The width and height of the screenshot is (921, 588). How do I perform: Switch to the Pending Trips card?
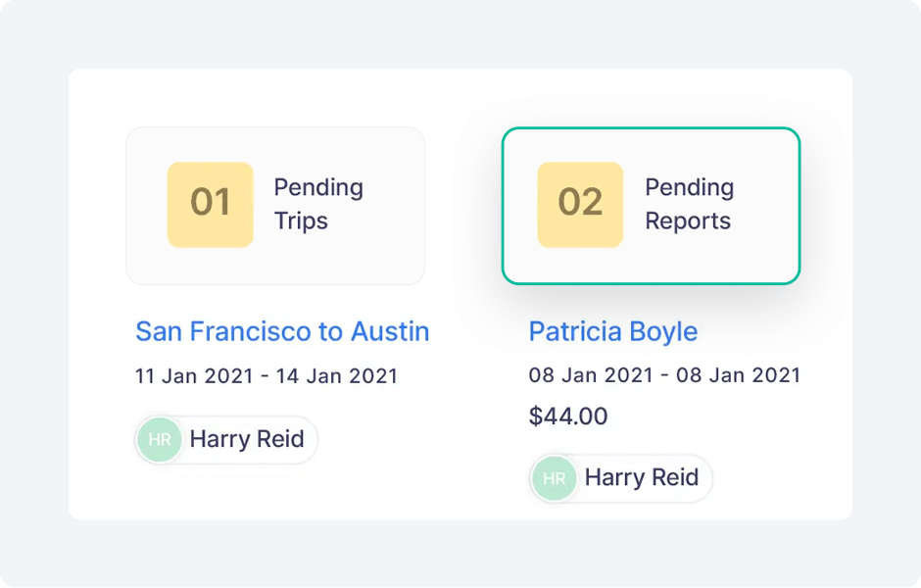[x=275, y=206]
